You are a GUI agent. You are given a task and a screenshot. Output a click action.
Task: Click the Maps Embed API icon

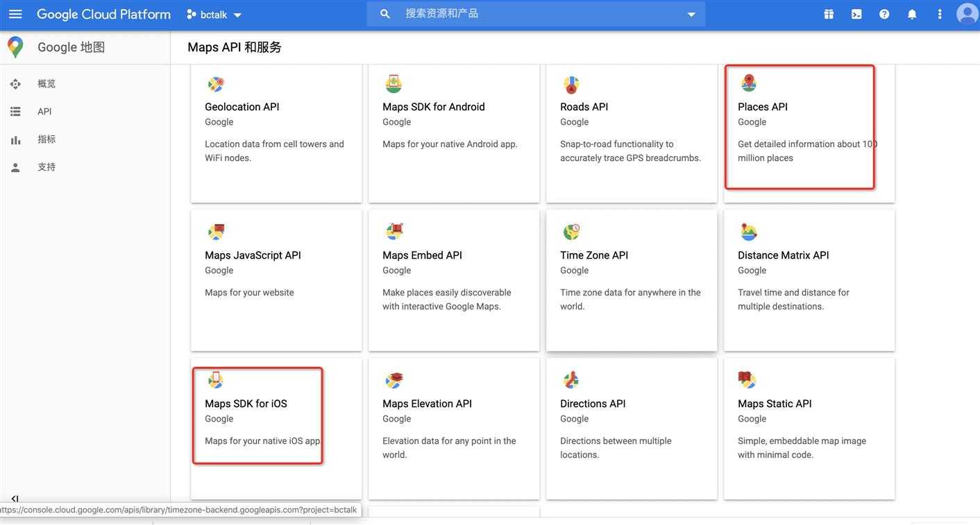click(394, 232)
